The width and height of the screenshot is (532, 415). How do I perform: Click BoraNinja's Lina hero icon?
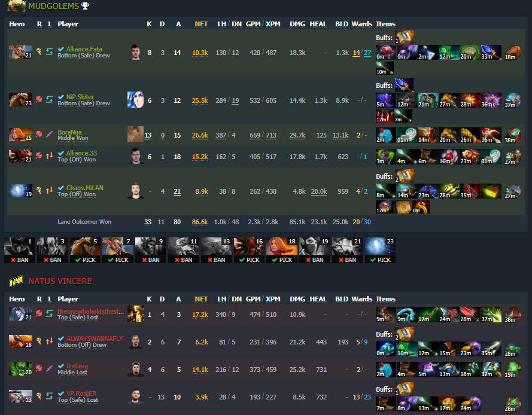pos(20,135)
